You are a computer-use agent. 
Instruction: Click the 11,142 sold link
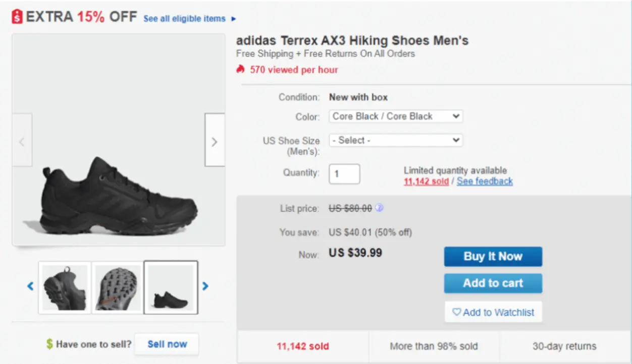426,181
